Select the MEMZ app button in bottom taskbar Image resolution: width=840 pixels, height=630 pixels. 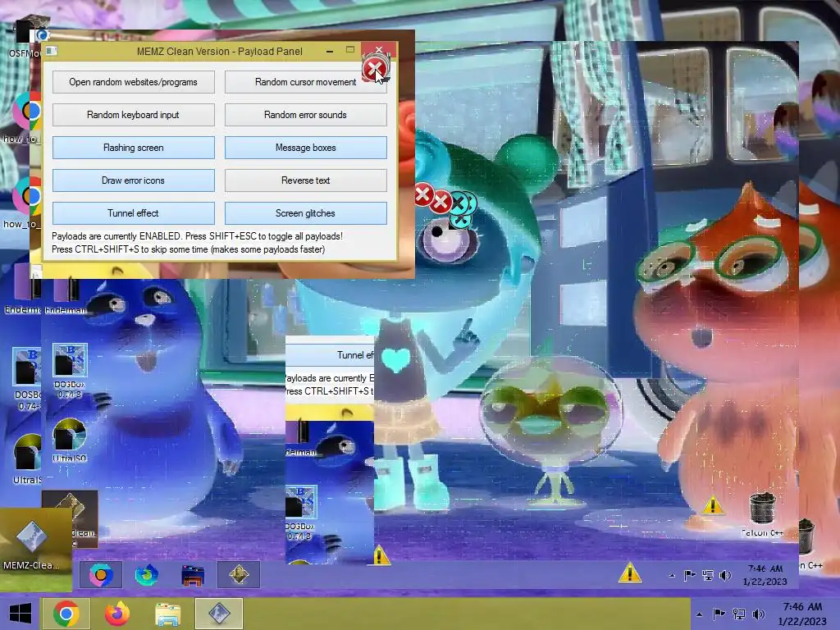pyautogui.click(x=219, y=614)
